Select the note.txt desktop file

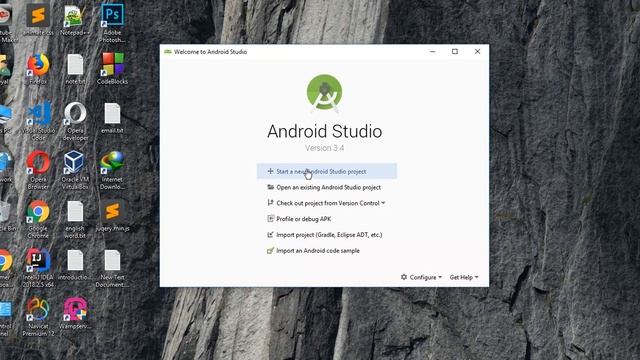point(75,69)
